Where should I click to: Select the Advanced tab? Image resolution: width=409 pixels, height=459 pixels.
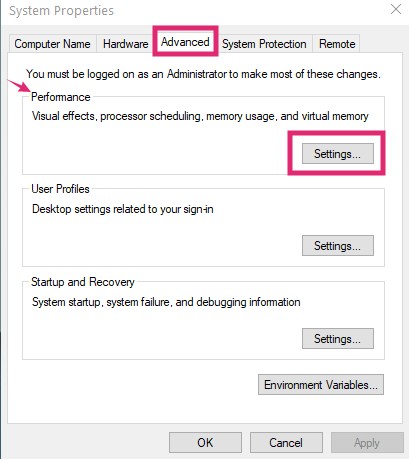tap(185, 42)
